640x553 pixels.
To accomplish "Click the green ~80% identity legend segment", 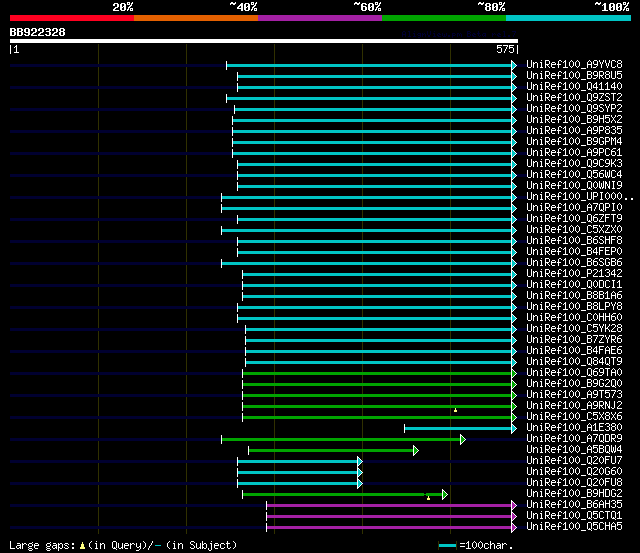I will (444, 18).
